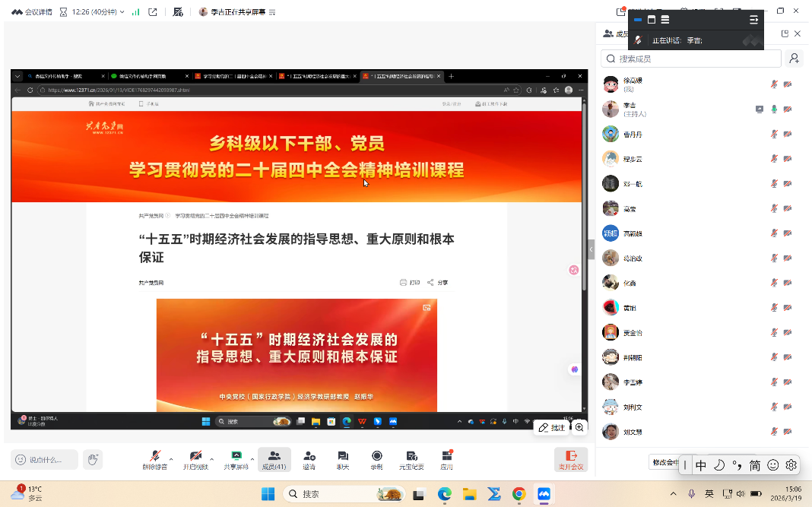
Task: Click the zoom-in magnifier on shared screen
Action: [579, 428]
